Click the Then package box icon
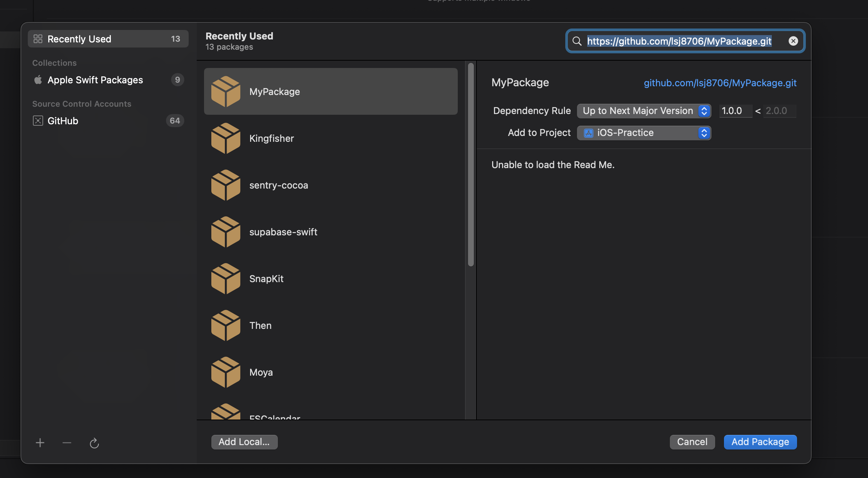 [x=226, y=325]
